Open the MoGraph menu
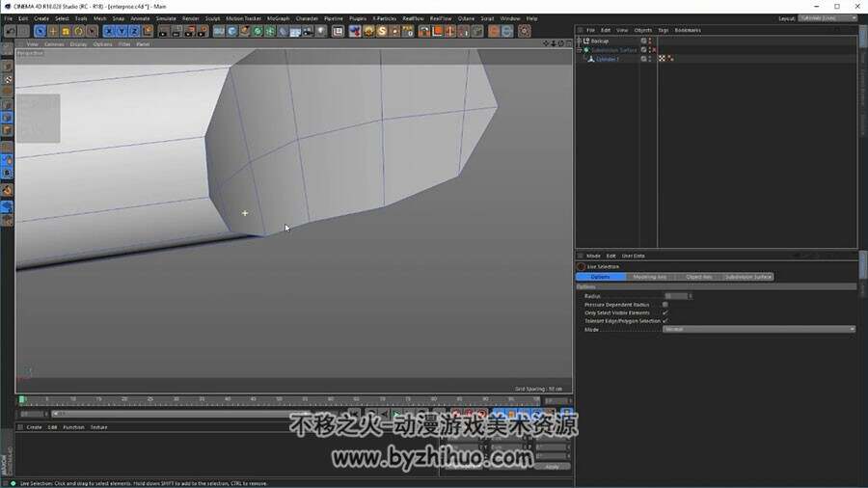Viewport: 868px width, 488px height. coord(278,18)
